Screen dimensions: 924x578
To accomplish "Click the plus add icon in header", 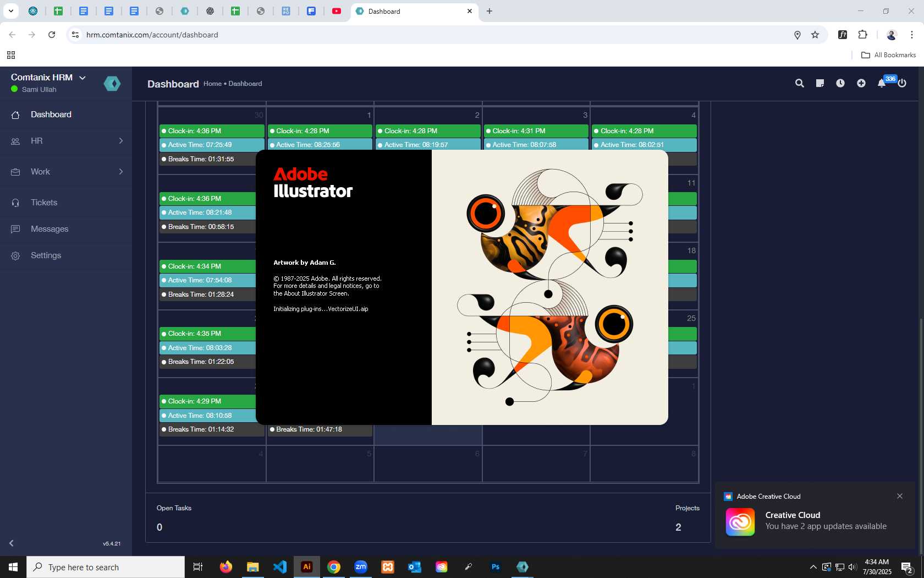I will (861, 83).
